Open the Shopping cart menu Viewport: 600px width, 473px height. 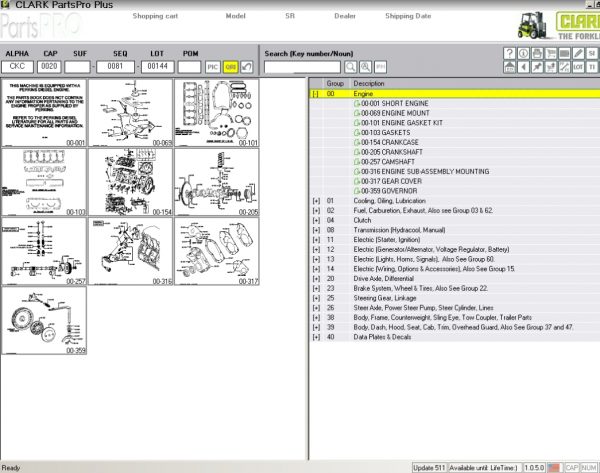click(x=155, y=16)
